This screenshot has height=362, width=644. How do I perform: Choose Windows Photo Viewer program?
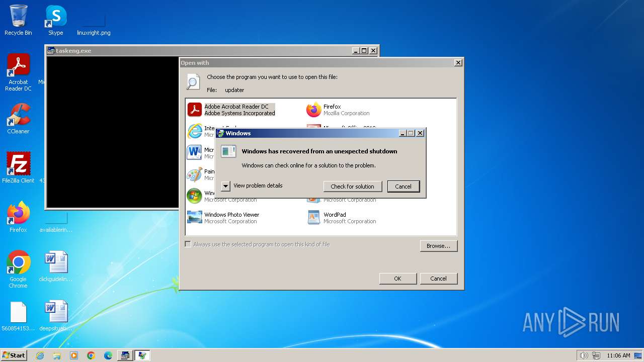pyautogui.click(x=223, y=218)
